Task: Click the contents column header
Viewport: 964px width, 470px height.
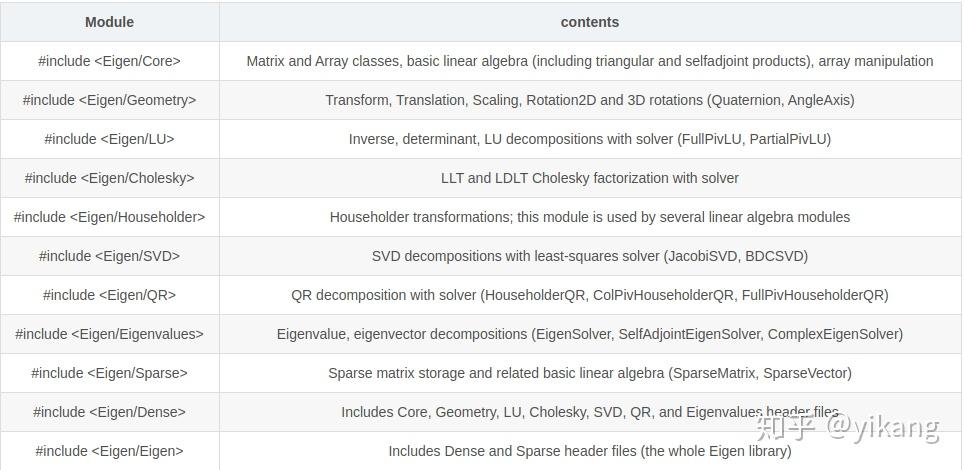Action: pyautogui.click(x=589, y=22)
